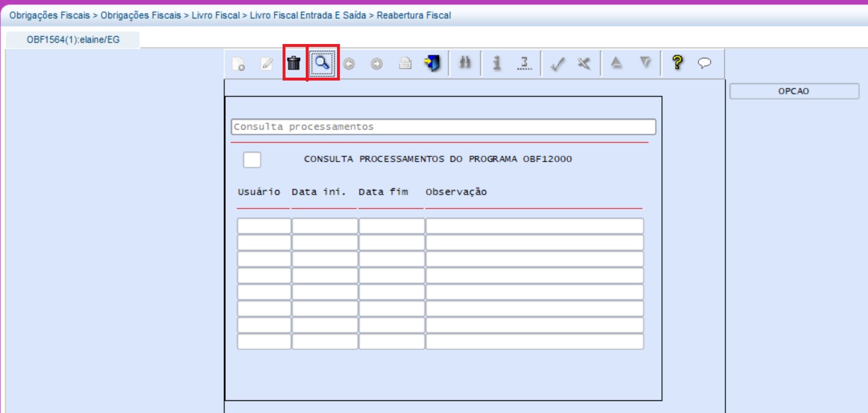Image resolution: width=868 pixels, height=413 pixels.
Task: Tick the Consulta Processamentos do Programa checkbox
Action: (252, 159)
